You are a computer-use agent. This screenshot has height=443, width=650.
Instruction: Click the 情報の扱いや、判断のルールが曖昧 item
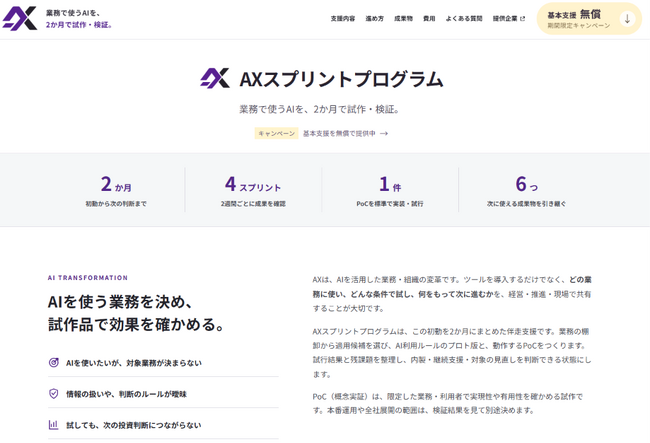pyautogui.click(x=163, y=394)
